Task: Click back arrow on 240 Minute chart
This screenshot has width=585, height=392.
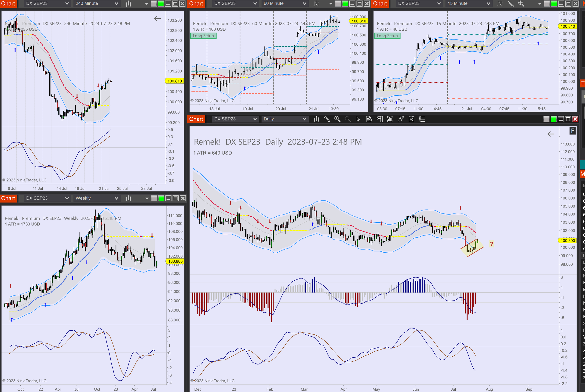Action: [157, 18]
